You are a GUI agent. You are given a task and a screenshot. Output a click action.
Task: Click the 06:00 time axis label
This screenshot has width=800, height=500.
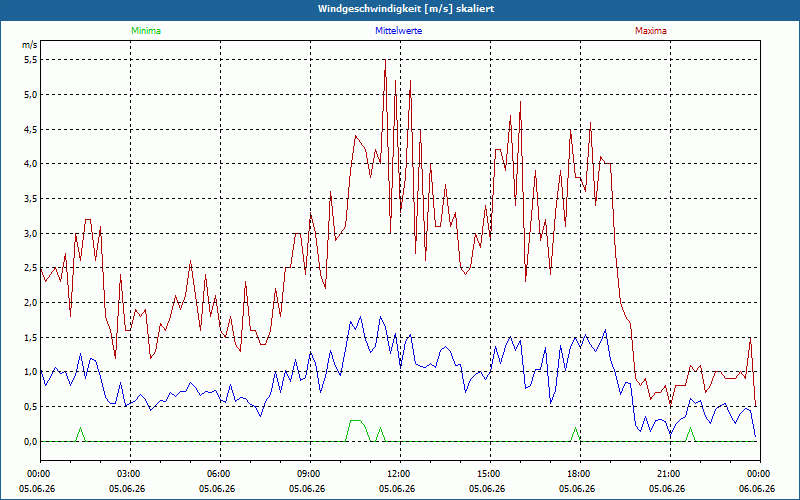click(220, 474)
